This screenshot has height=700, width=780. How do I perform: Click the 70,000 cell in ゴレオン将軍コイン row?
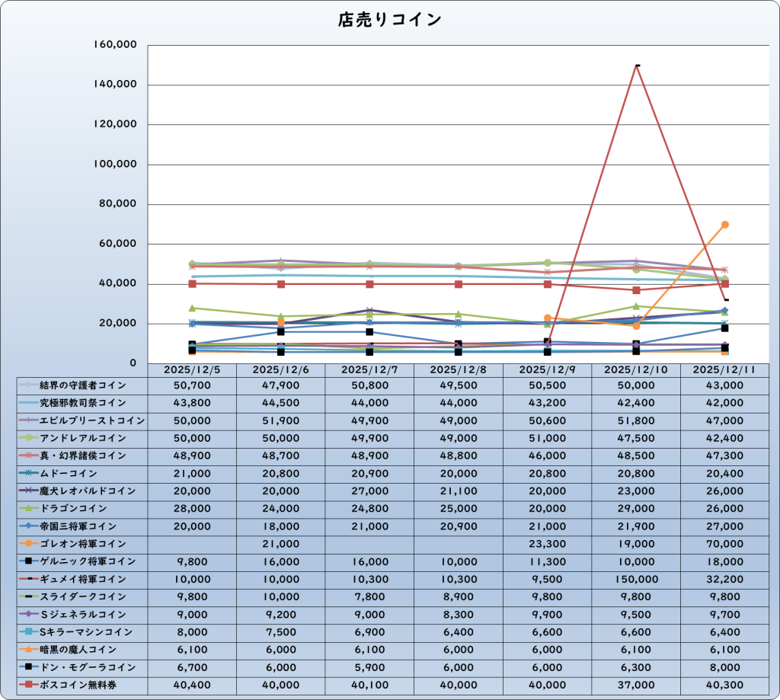point(724,544)
